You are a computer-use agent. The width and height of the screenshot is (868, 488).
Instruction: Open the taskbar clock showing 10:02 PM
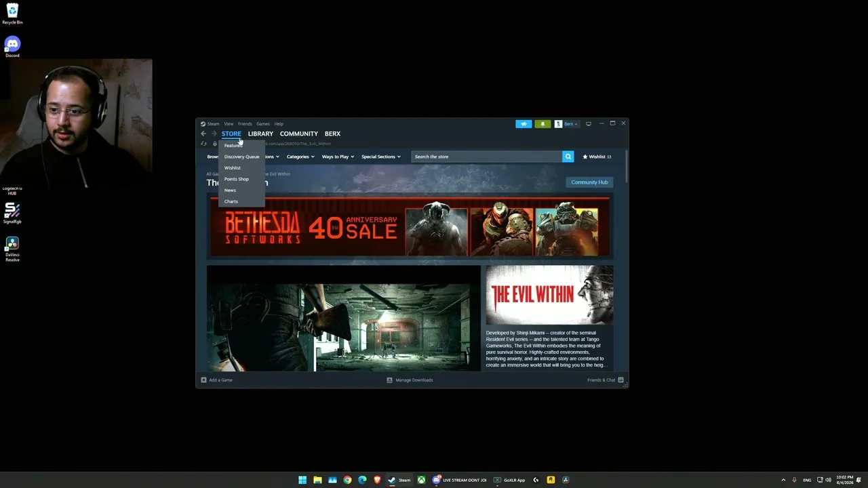(x=845, y=480)
